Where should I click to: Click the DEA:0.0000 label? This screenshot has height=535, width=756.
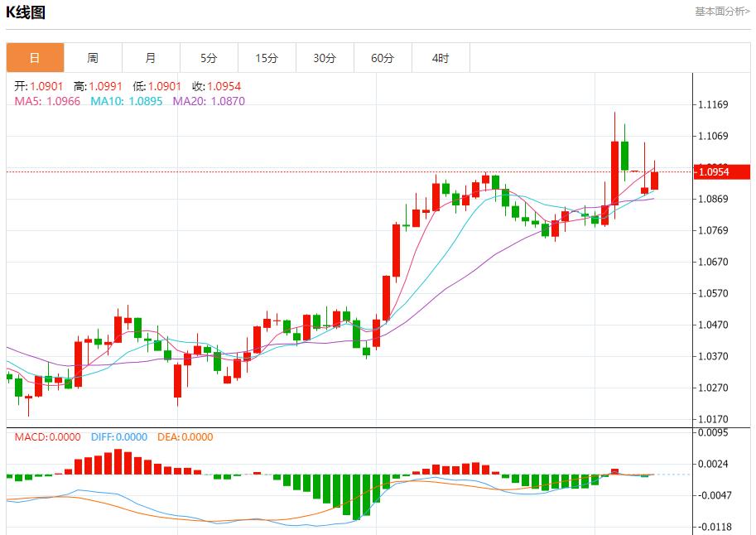tap(185, 437)
